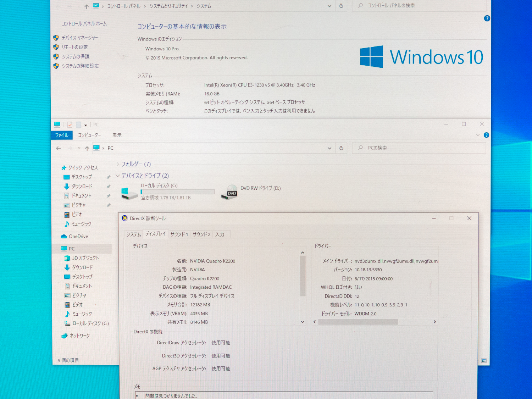Refresh the Control Panel system page
Screen dimensions: 532x399
(x=341, y=6)
